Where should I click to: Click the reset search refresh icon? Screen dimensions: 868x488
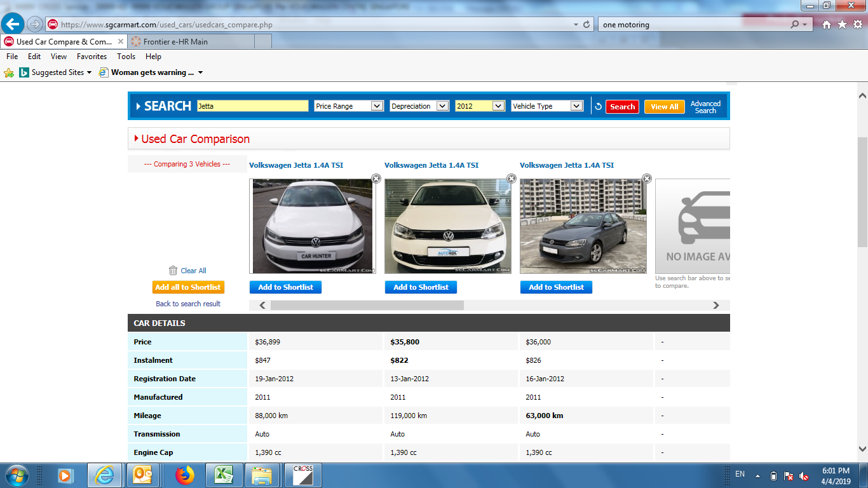pos(598,107)
